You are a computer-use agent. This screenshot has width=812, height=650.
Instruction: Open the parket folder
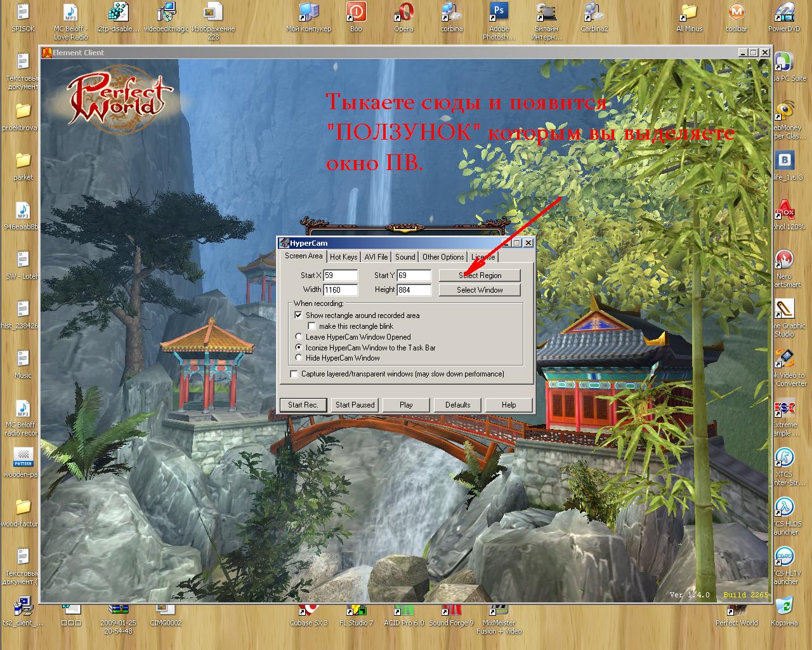pyautogui.click(x=23, y=166)
